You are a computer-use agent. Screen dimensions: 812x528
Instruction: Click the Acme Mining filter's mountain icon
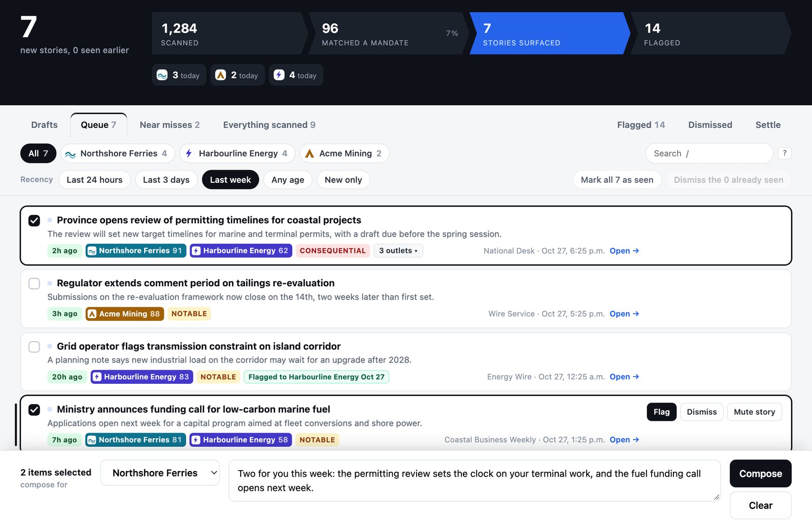pos(310,153)
